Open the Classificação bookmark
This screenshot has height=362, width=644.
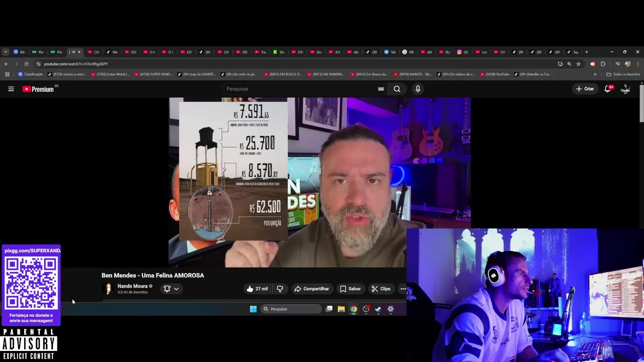click(30, 74)
